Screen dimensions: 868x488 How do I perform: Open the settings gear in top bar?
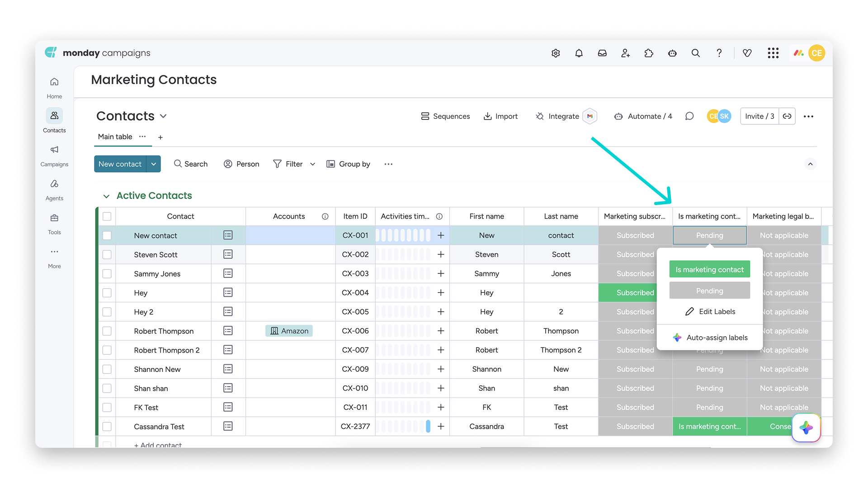click(x=556, y=53)
